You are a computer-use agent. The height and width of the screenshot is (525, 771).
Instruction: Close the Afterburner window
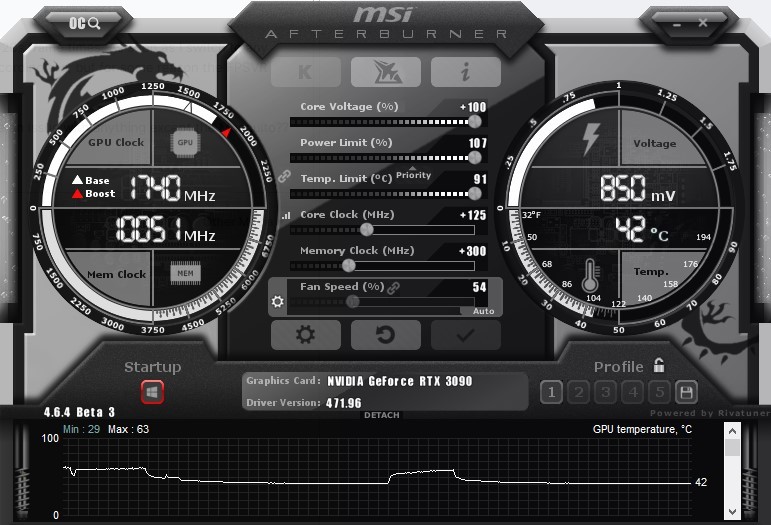click(703, 23)
